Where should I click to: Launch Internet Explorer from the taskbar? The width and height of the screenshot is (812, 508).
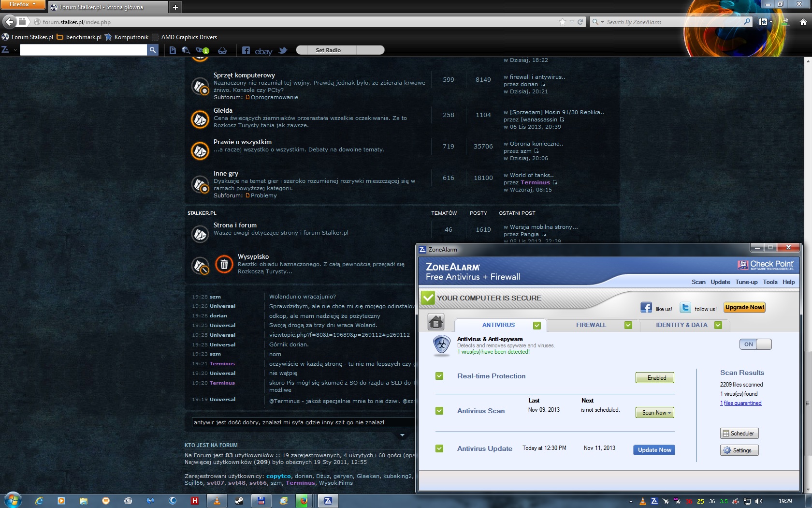[x=39, y=501]
